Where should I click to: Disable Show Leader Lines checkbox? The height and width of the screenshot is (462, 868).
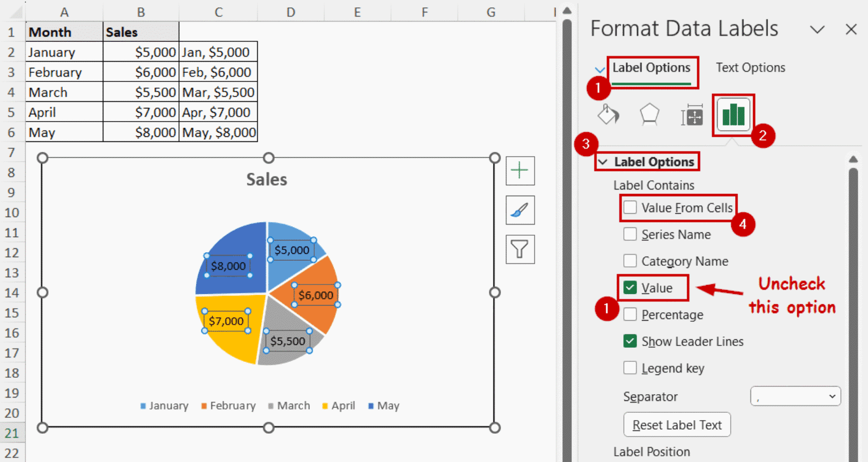tap(630, 341)
